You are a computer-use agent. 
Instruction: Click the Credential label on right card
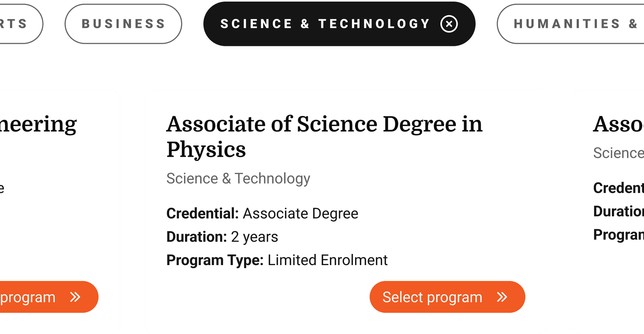(618, 188)
